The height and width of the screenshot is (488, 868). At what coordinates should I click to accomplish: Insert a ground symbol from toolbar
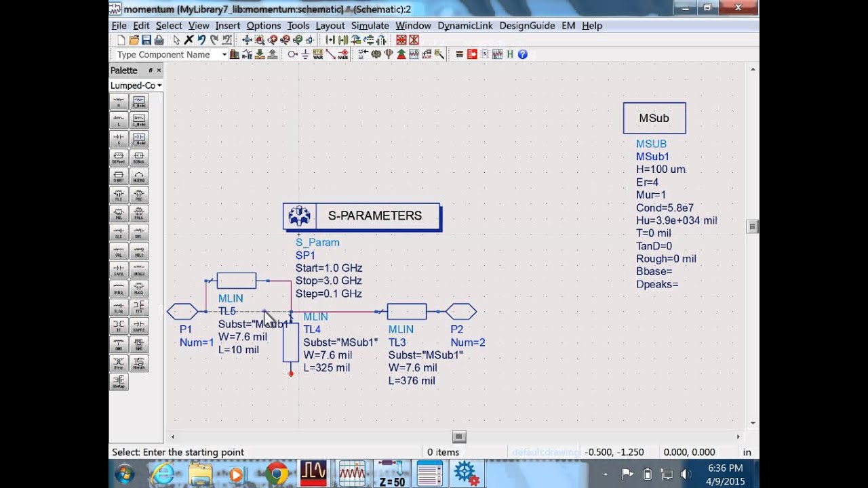pyautogui.click(x=305, y=54)
